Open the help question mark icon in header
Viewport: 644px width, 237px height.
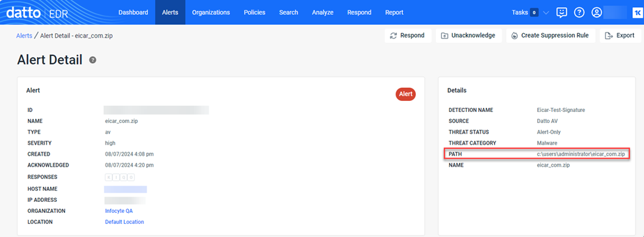click(579, 12)
